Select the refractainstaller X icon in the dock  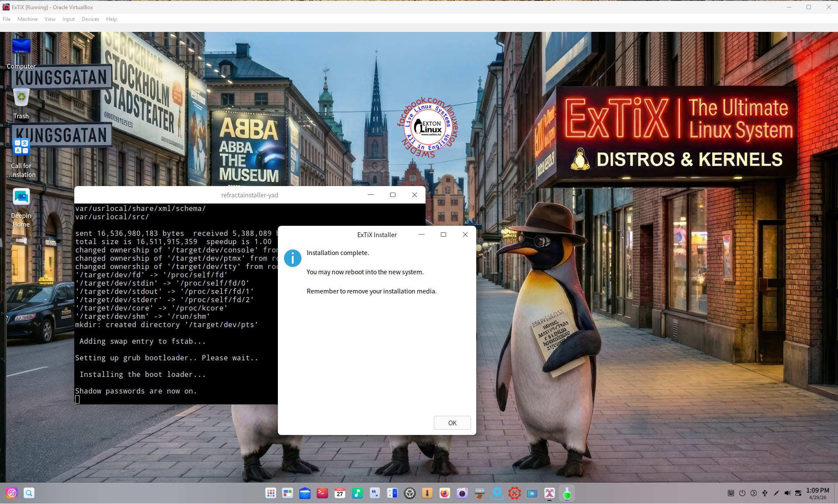[550, 494]
